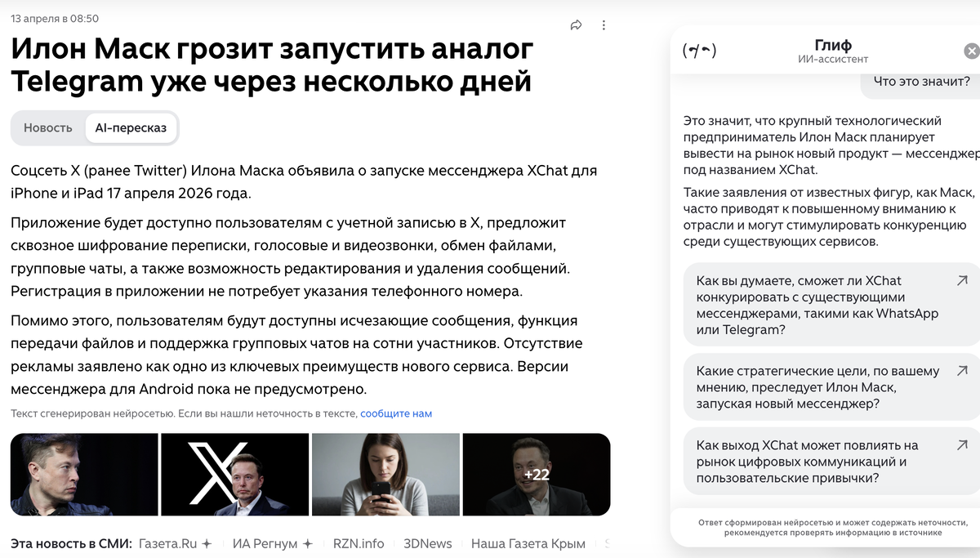Ask whether XChat can compete with WhatsApp
980x558 pixels.
[x=831, y=306]
